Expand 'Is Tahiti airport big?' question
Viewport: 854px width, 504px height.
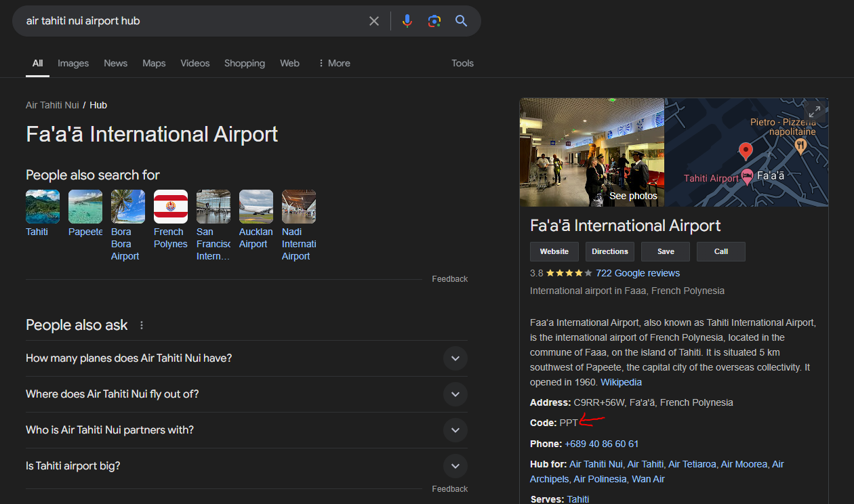(x=455, y=466)
